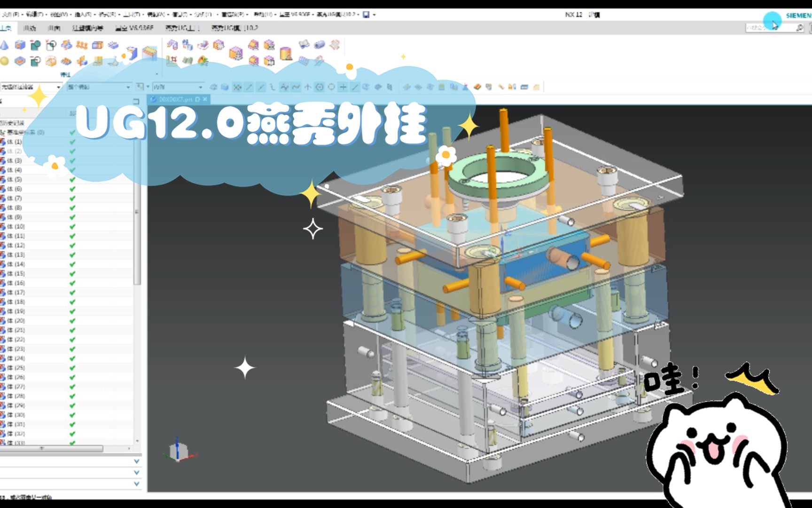Select body (18) in the part navigator
This screenshot has width=812, height=508.
16,302
